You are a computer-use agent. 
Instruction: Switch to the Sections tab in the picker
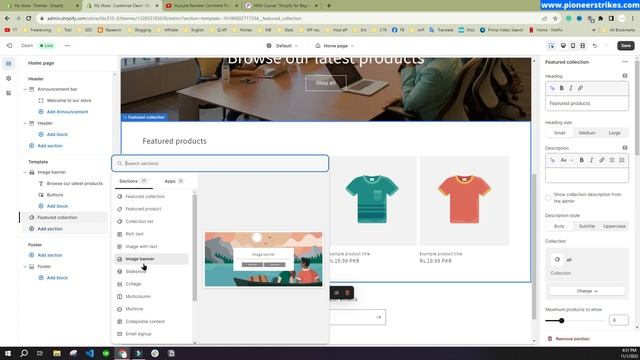(x=133, y=181)
